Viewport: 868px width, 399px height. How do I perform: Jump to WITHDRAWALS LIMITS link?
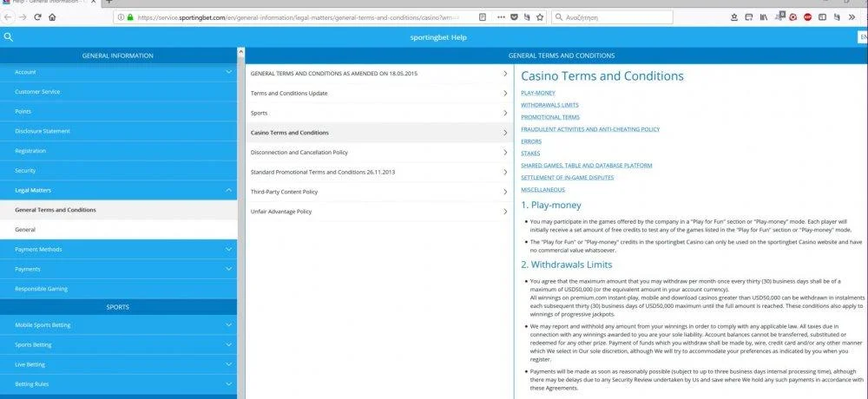point(549,105)
